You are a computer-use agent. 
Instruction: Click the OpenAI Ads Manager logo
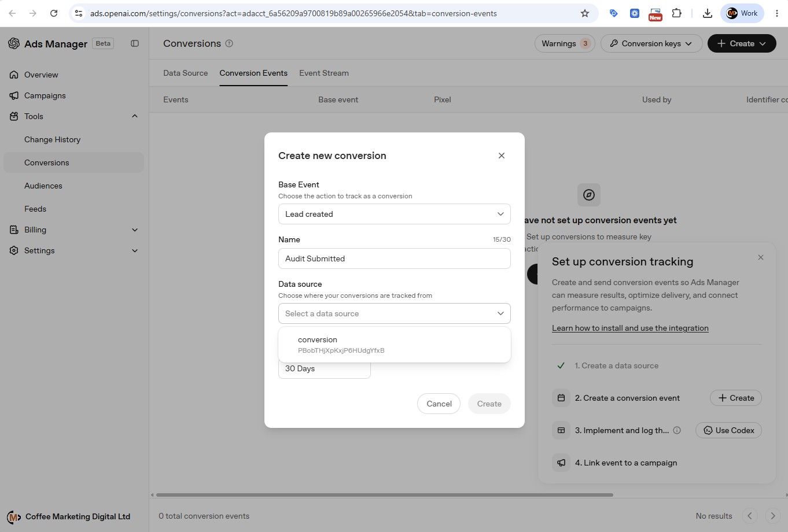pos(14,43)
